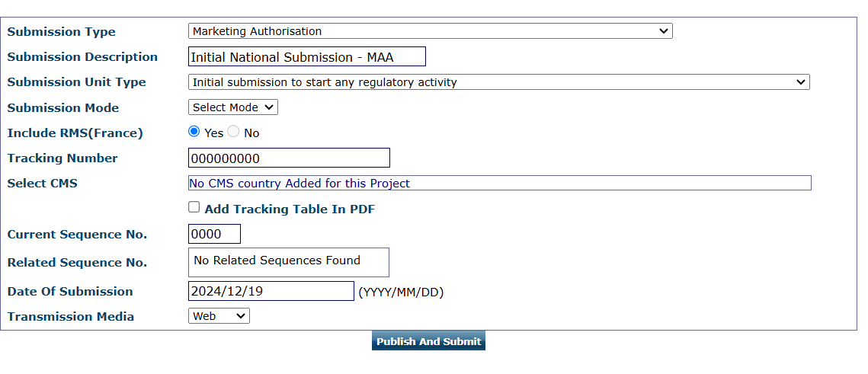Click the Related Sequence No. list box
This screenshot has width=868, height=374.
(x=288, y=262)
